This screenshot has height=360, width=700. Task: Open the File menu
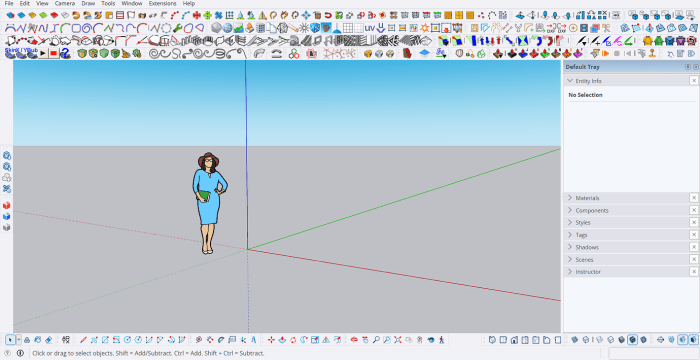9,3
